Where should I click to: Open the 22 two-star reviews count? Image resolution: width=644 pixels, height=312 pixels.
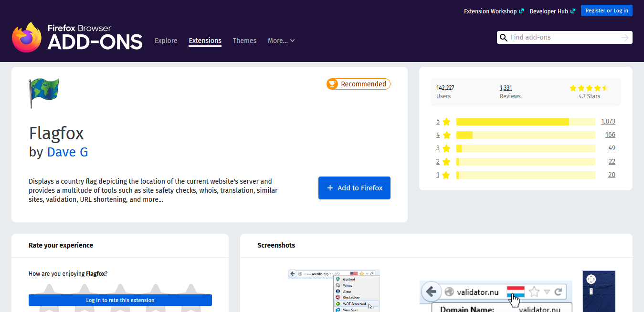612,162
